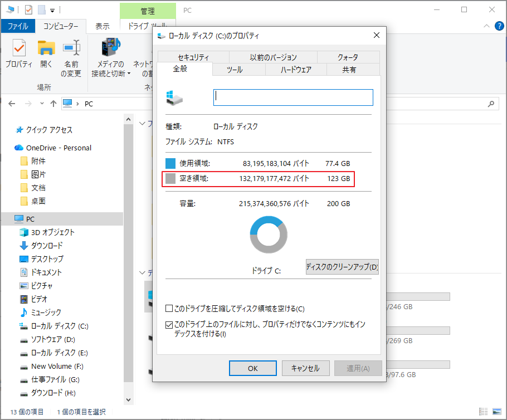Click the disk usage donut chart

[x=269, y=235]
